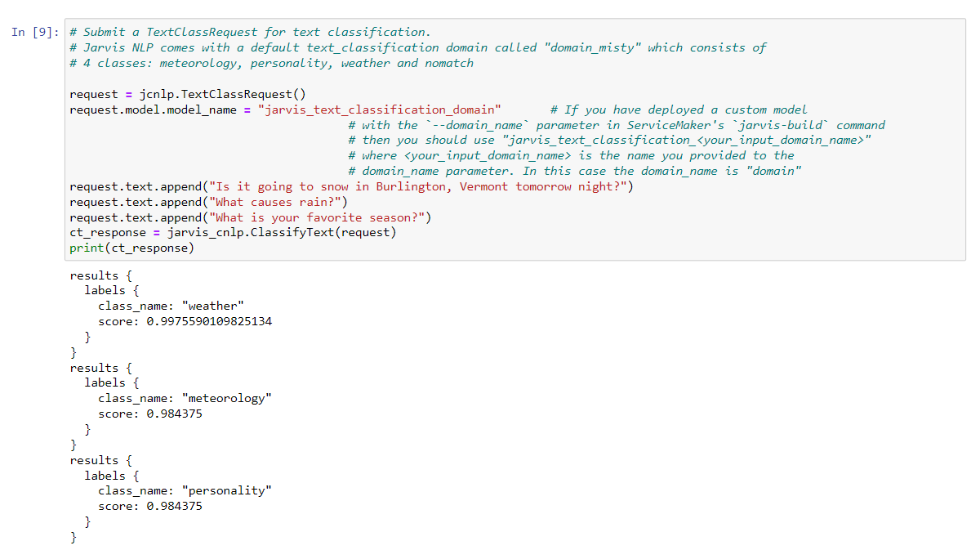This screenshot has width=980, height=559.
Task: Click the comment "# where <your_input_domain_name> is the name"
Action: point(571,155)
